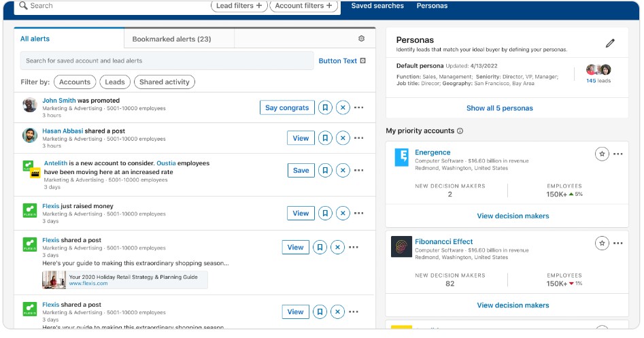
Task: Open the Hasan Abbasi profile link
Action: (63, 131)
